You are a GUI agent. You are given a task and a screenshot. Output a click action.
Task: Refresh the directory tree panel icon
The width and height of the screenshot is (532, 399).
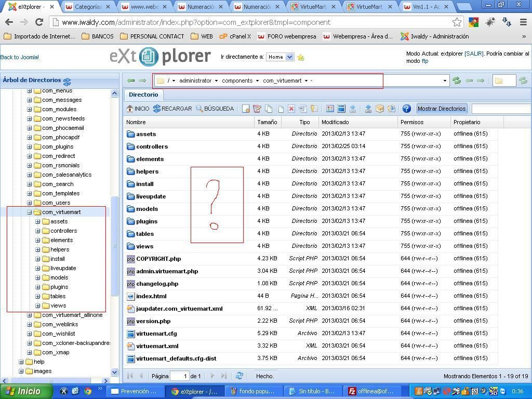(67, 82)
